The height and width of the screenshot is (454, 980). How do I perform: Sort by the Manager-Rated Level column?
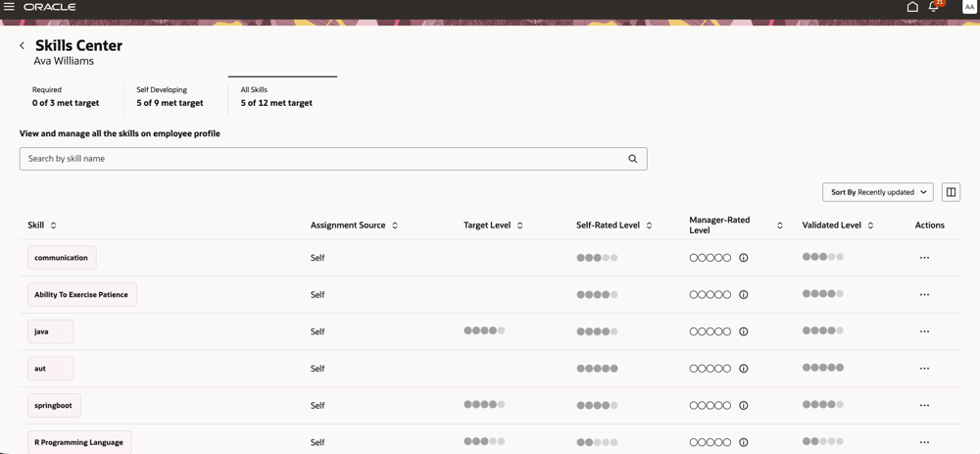pyautogui.click(x=780, y=226)
